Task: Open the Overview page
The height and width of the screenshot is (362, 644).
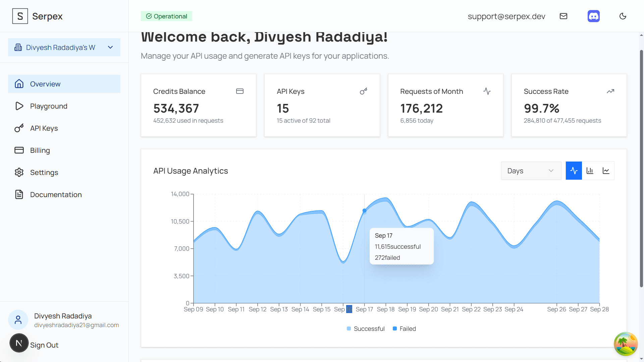Action: (x=45, y=84)
